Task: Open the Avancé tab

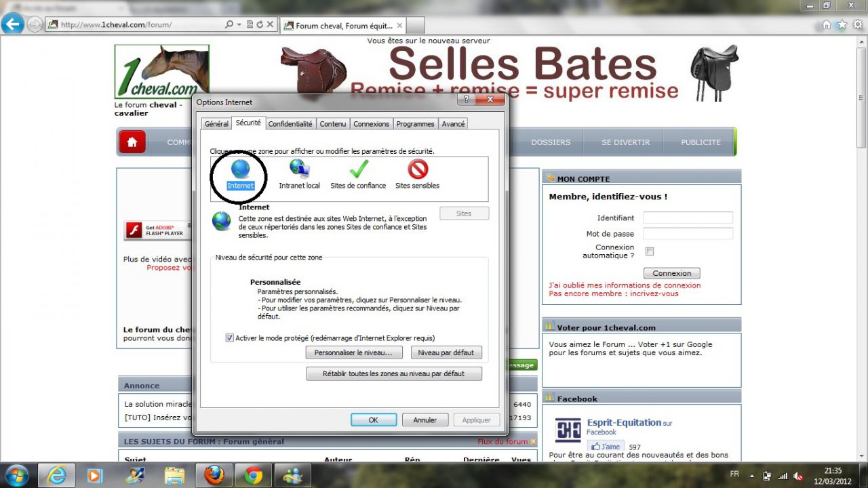Action: [453, 124]
